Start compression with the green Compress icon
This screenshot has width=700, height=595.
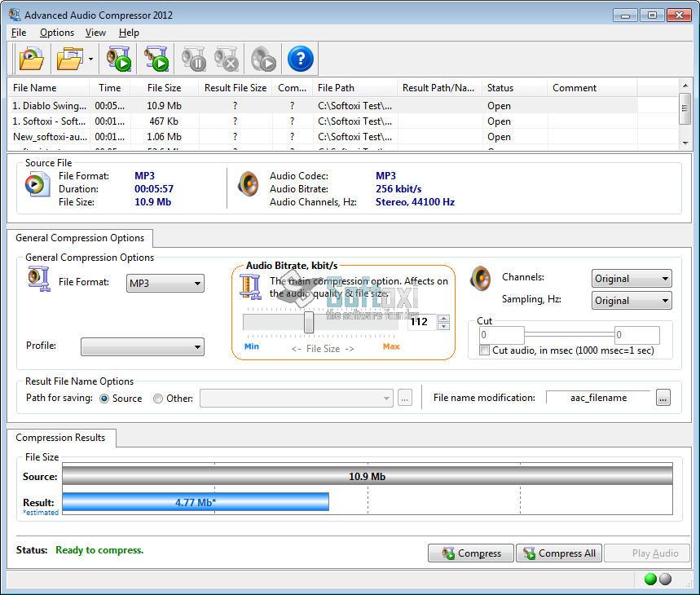(x=117, y=58)
